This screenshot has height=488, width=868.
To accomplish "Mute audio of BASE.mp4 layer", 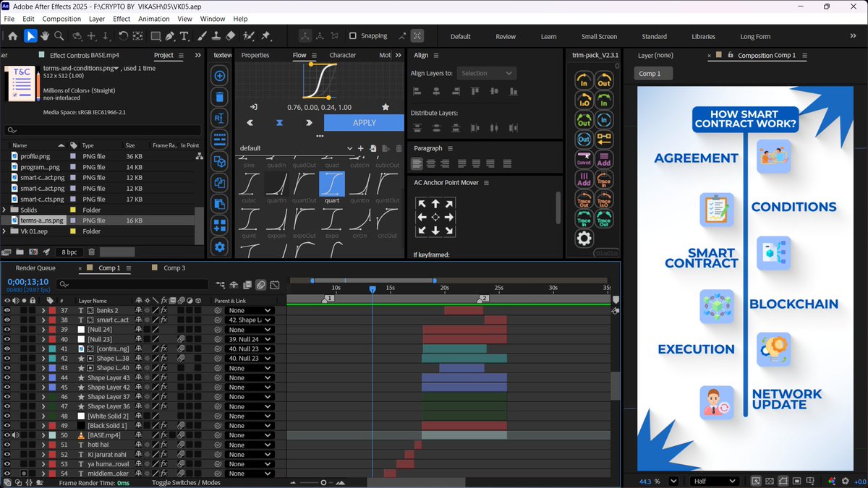I will click(x=16, y=435).
